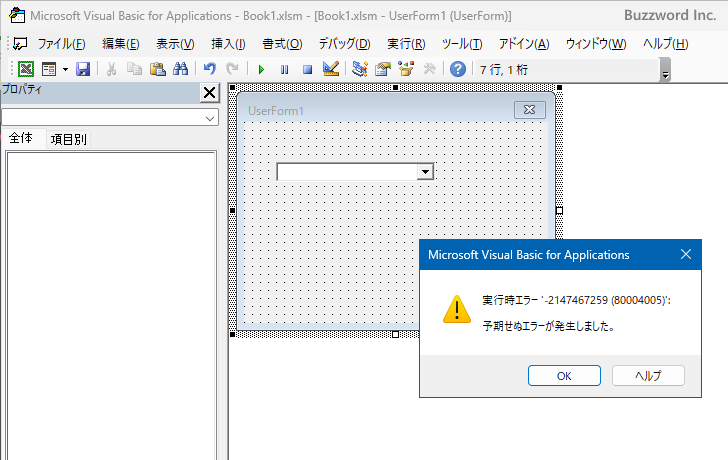Click the UserForm1 caption text
This screenshot has height=460, width=728.
coord(276,110)
